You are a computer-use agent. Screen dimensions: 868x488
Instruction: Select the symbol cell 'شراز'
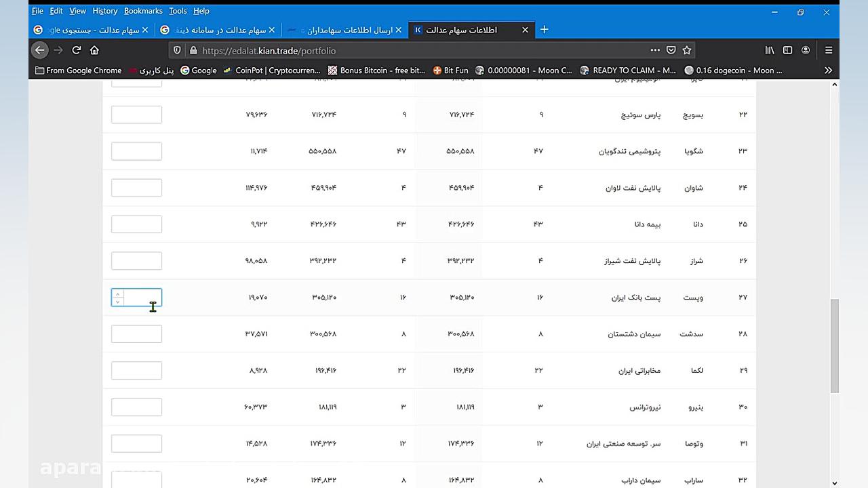point(694,261)
